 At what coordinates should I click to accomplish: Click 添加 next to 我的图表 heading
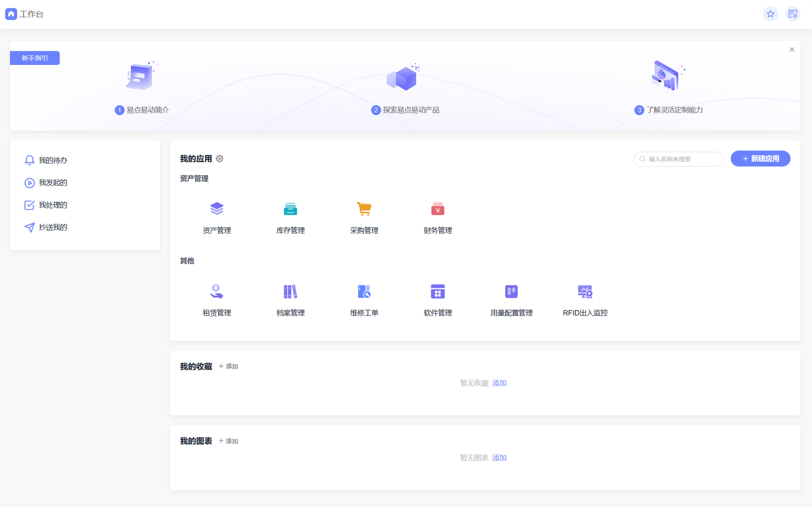(228, 441)
